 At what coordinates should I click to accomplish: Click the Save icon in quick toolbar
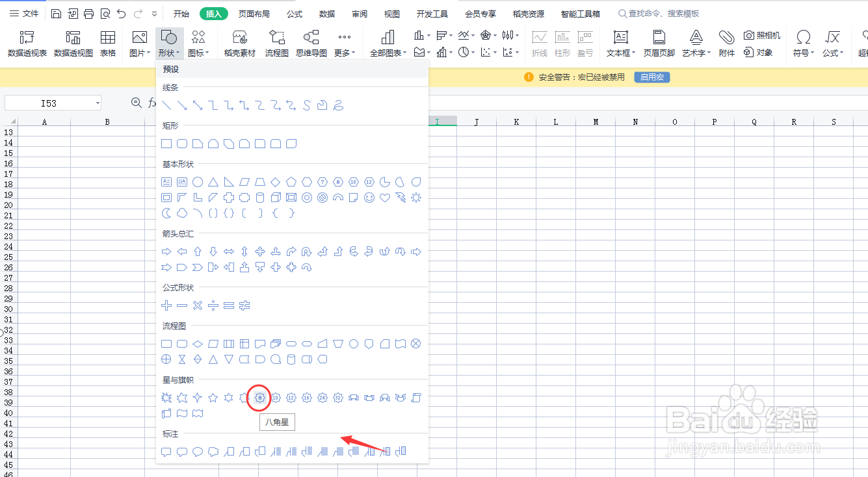57,14
